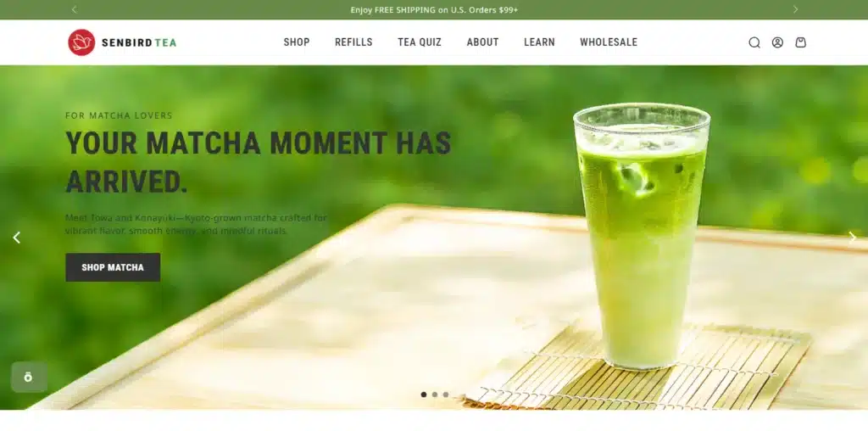Show next announcement bar message
Viewport: 868px width, 431px height.
click(795, 9)
